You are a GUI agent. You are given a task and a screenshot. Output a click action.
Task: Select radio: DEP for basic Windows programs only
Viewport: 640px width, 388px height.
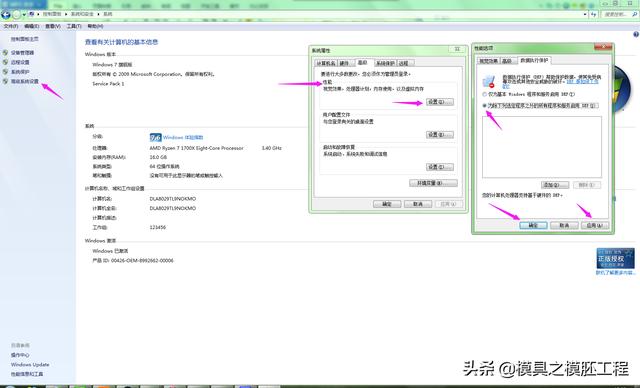pos(484,94)
